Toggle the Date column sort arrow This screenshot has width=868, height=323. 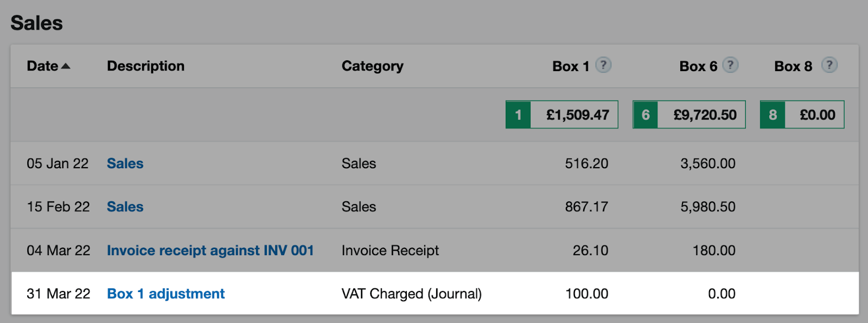[66, 66]
